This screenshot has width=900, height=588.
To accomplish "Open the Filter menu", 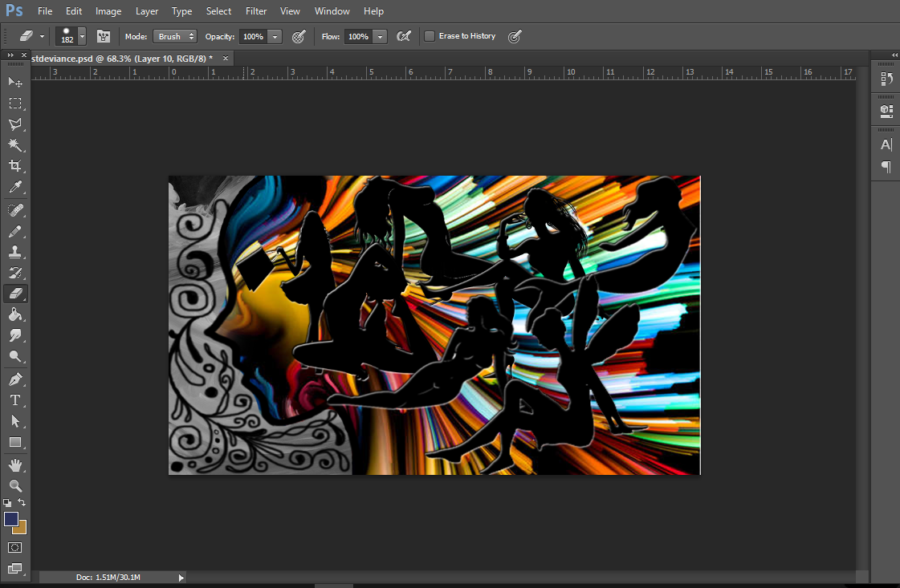I will (256, 11).
